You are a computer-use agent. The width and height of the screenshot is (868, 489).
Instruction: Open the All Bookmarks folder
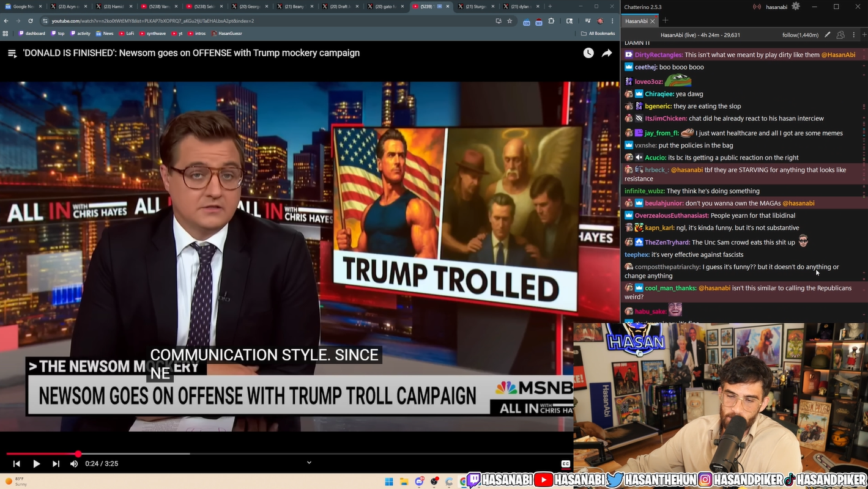pos(598,34)
